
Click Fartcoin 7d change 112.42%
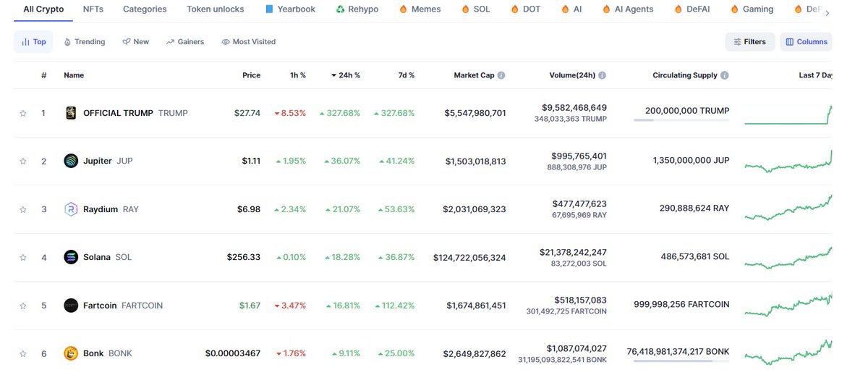tap(395, 306)
